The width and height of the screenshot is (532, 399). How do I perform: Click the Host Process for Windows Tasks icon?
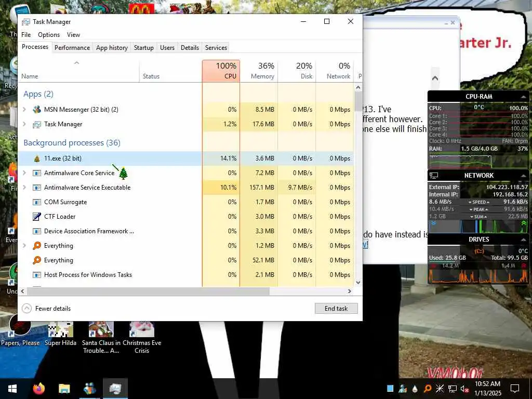click(x=37, y=275)
